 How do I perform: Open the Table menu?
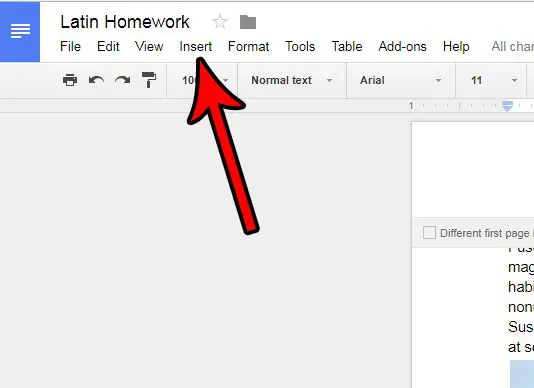pos(347,46)
